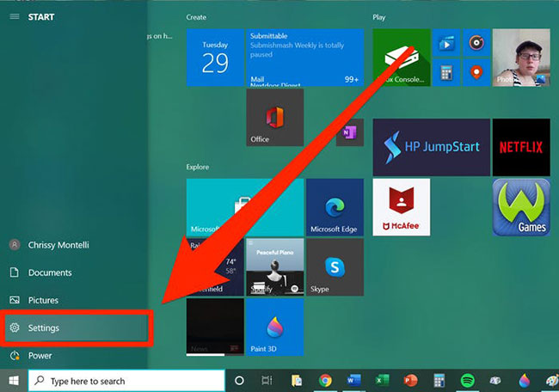Open the Maps small tile
The width and height of the screenshot is (559, 392).
point(476,73)
